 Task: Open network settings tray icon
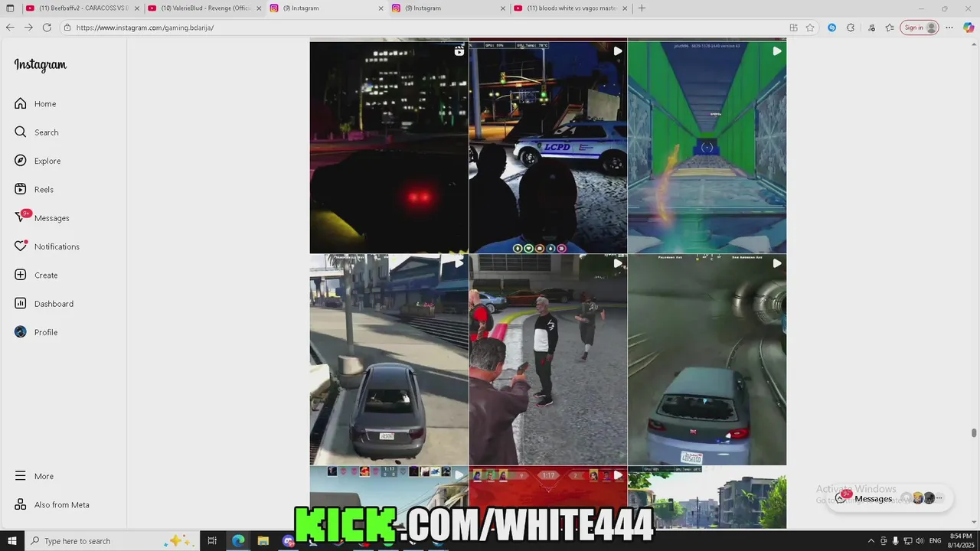(x=907, y=541)
